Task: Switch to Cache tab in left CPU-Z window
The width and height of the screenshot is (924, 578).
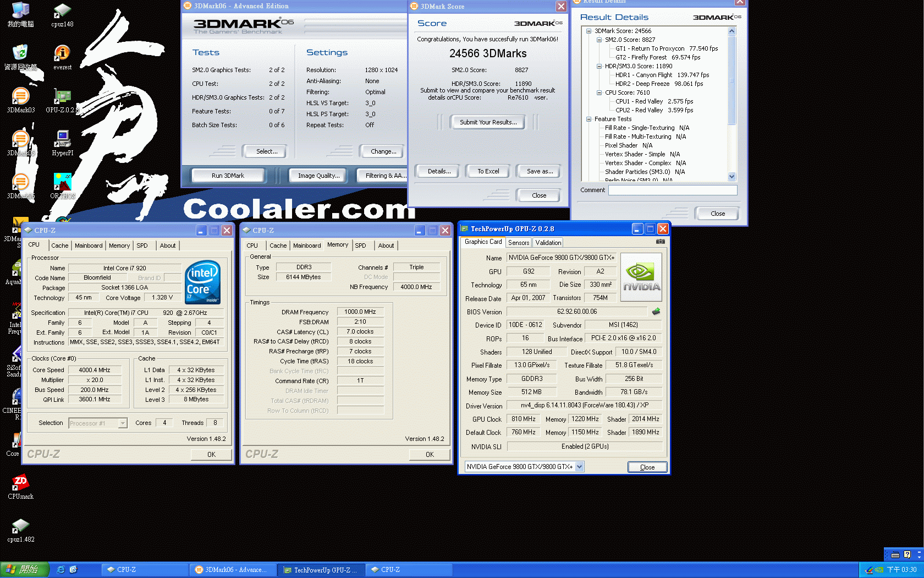Action: point(59,246)
